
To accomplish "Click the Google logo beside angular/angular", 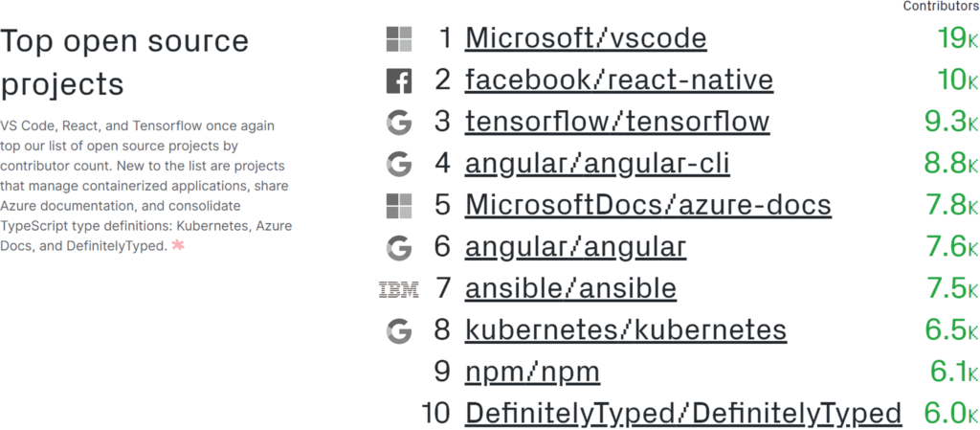I will pos(398,248).
